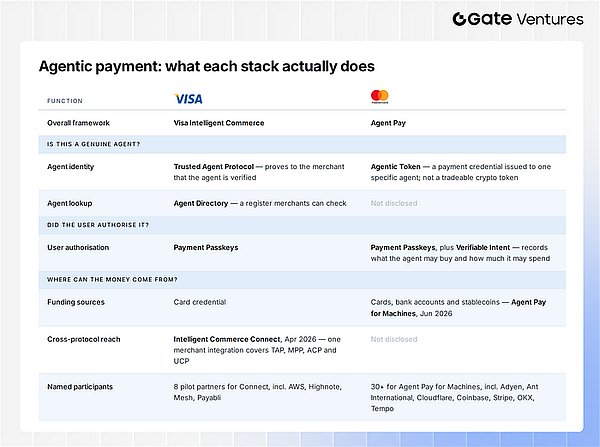Viewport: 600px width, 447px height.
Task: Select the 'Agentic Token' description cell
Action: [x=461, y=172]
